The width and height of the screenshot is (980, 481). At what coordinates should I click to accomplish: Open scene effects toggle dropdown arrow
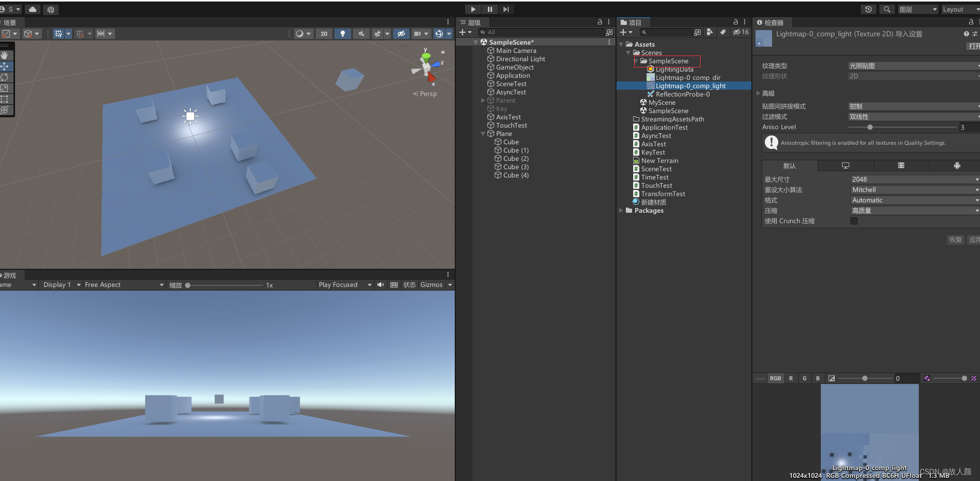click(387, 34)
